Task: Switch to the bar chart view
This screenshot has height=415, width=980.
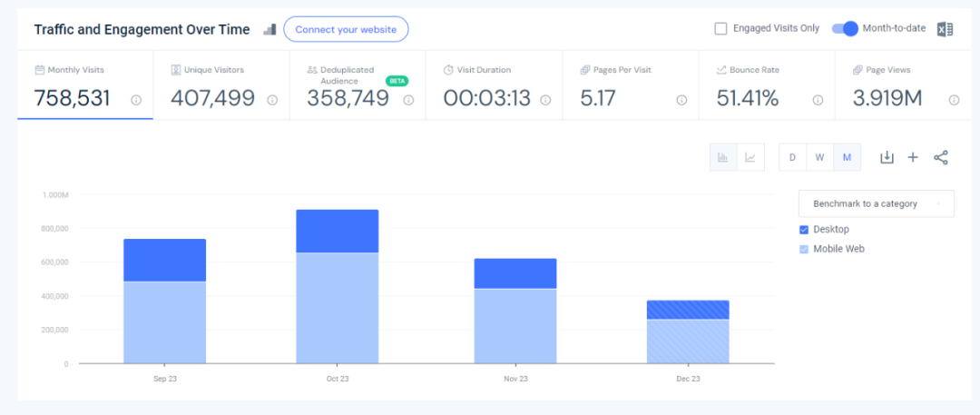Action: [x=723, y=157]
